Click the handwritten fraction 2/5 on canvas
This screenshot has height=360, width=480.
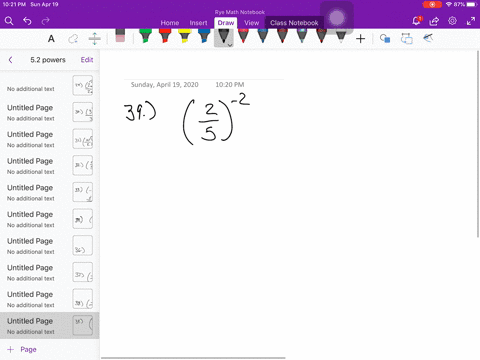(x=209, y=122)
